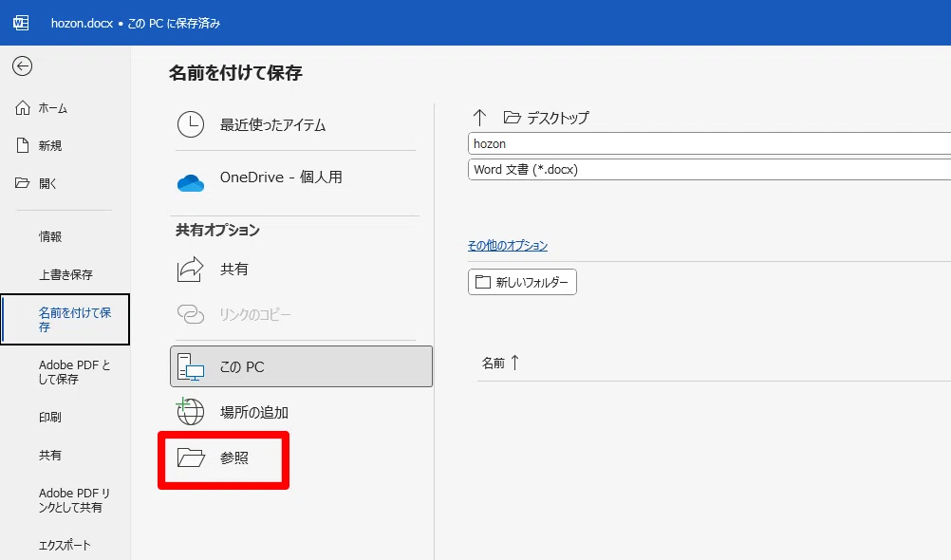Viewport: 951px width, 560px height.
Task: Click the folder icon beside デスクトップ
Action: (x=513, y=117)
